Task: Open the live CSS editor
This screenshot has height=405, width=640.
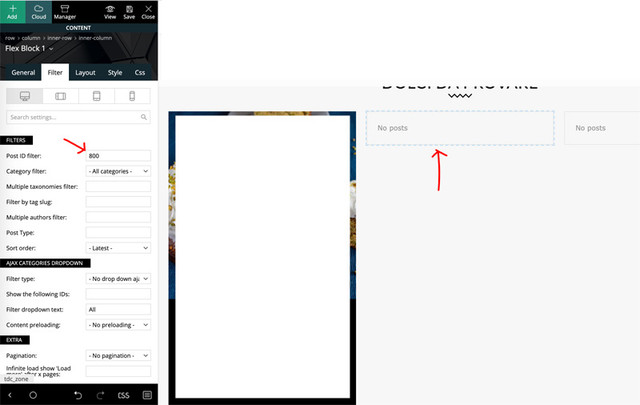Action: (x=123, y=395)
